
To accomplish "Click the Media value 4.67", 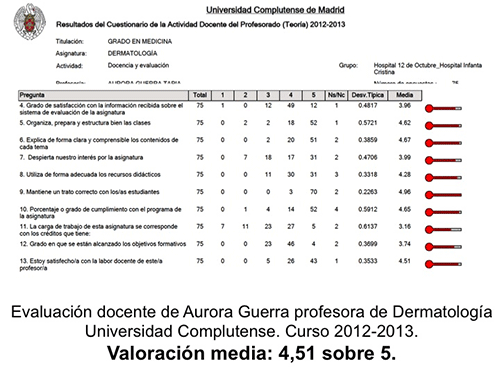I will point(405,140).
